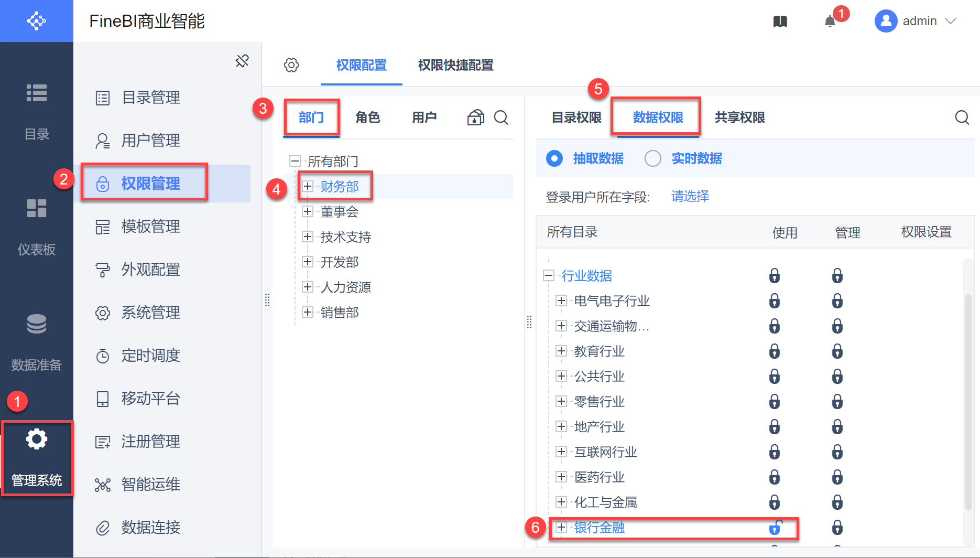The height and width of the screenshot is (558, 980).
Task: Open the notifications bell
Action: point(830,22)
